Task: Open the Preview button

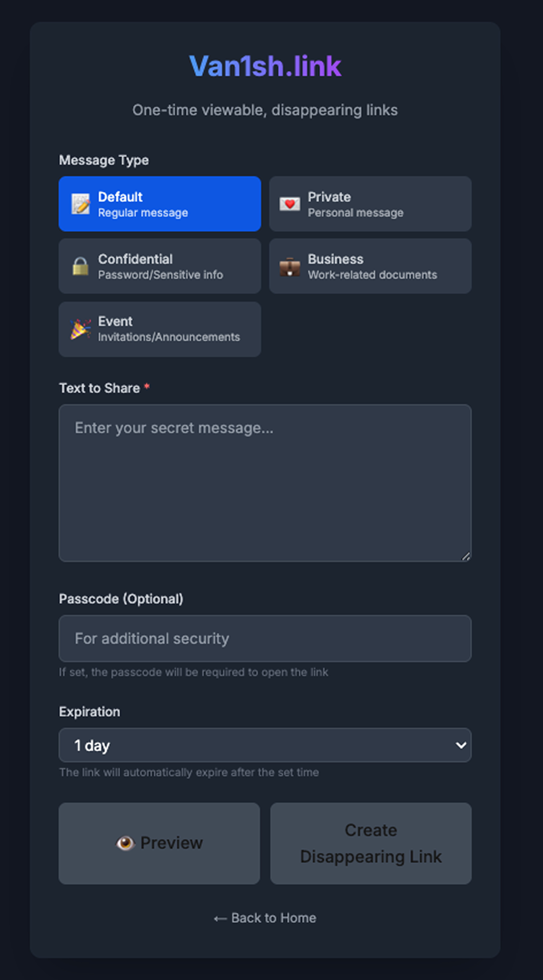Action: [x=159, y=843]
